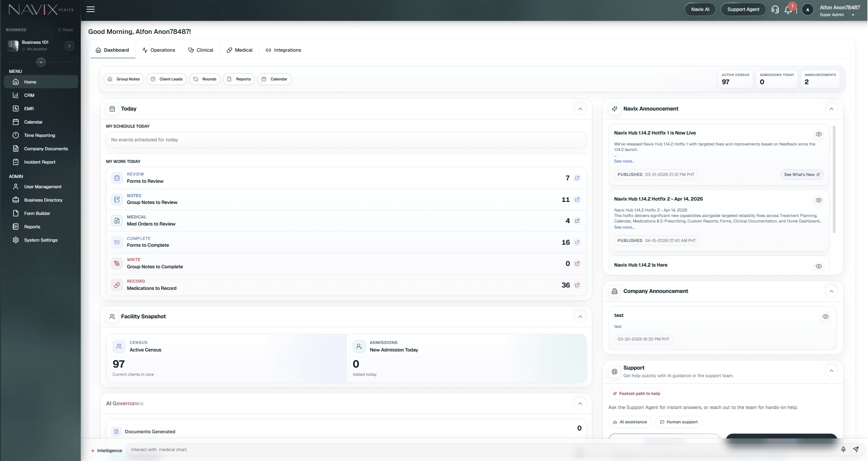868x461 pixels.
Task: Click the send arrow in Intelligence bar
Action: click(x=856, y=449)
